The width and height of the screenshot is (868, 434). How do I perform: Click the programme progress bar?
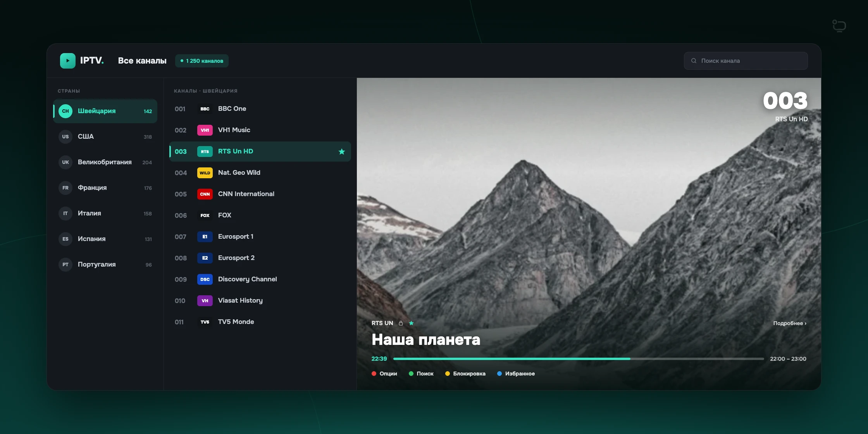point(579,359)
